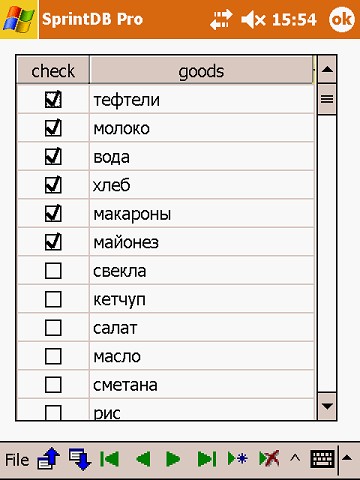This screenshot has height=480, width=360.
Task: Open the Windows Start menu
Action: coord(19,19)
